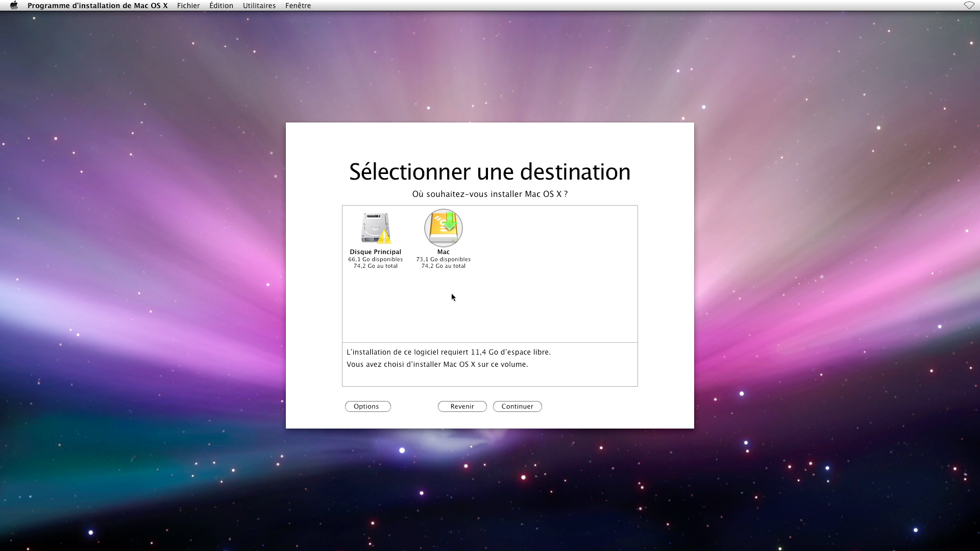Open the Fichier menu

[188, 6]
